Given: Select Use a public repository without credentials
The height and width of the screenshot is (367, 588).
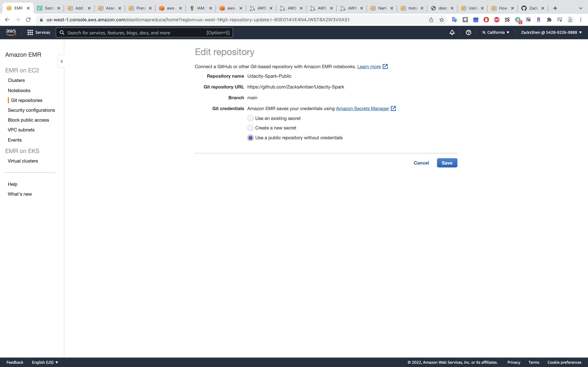Looking at the screenshot, I should tap(251, 138).
